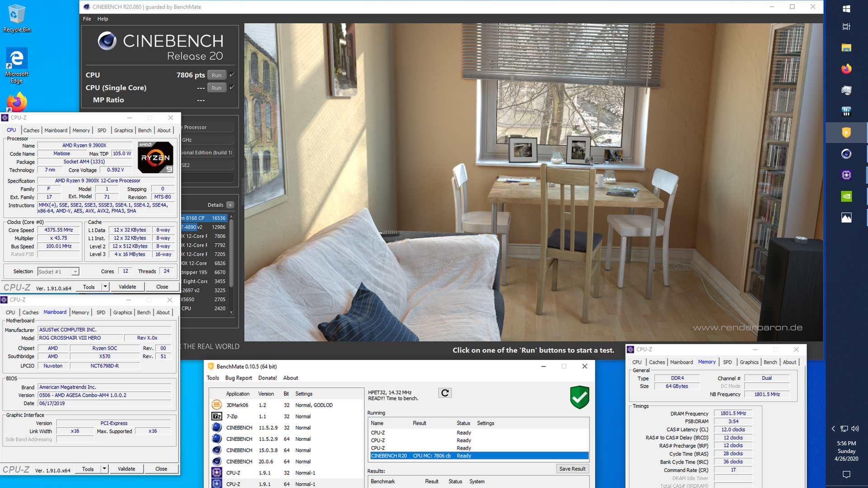Select 3DMark06 application icon in BenchMate
This screenshot has width=868, height=488.
click(217, 405)
